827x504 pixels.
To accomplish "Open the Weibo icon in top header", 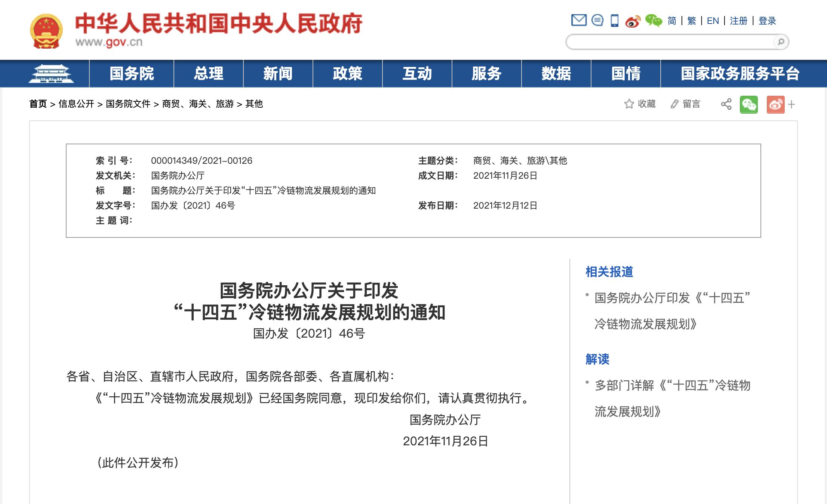I will pyautogui.click(x=633, y=21).
